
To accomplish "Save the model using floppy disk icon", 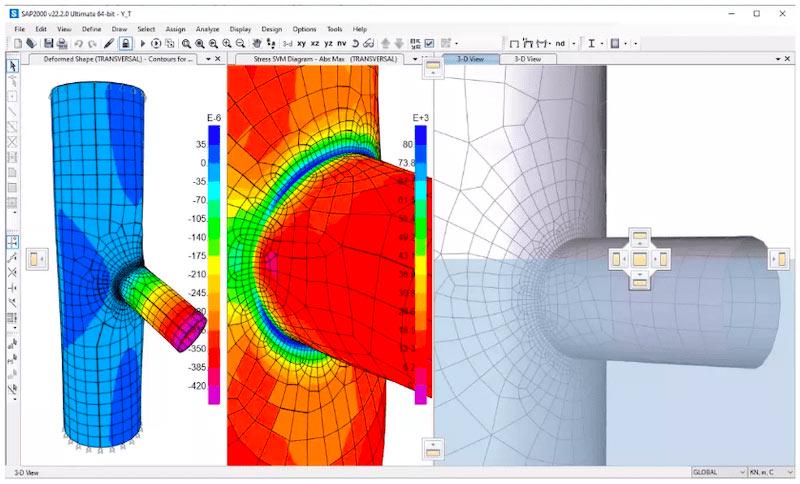I will [x=48, y=44].
